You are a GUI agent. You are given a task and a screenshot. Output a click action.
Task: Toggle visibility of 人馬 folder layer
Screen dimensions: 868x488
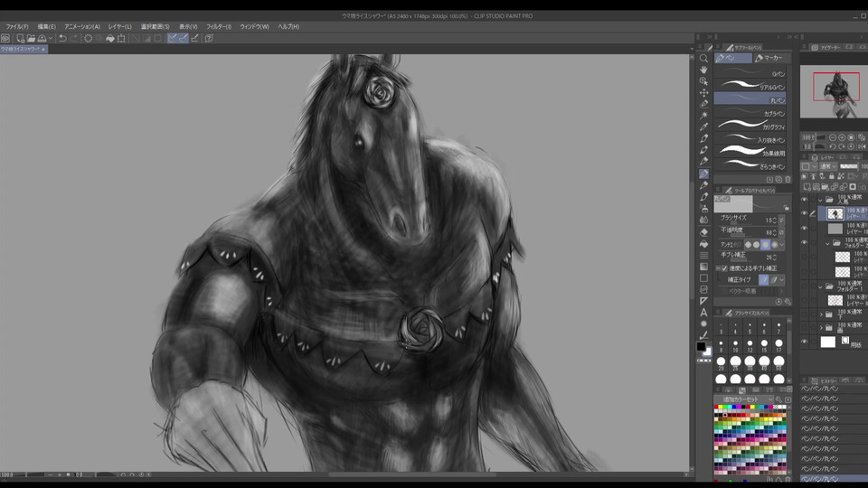coord(805,199)
